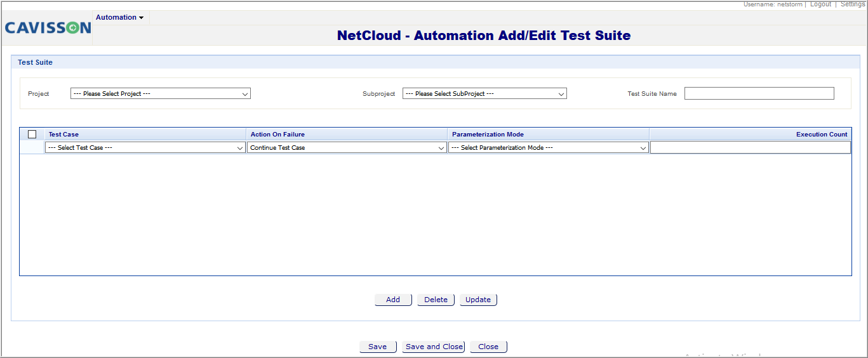
Task: Click the Add button
Action: 393,300
